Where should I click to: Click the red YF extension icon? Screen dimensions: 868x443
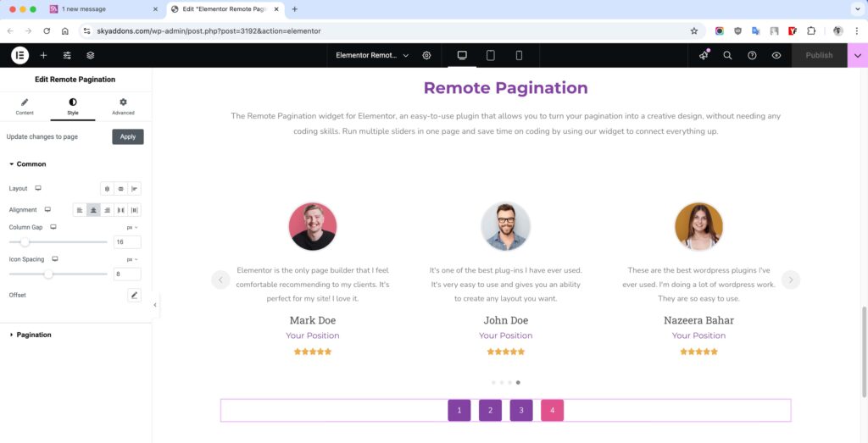pos(793,31)
